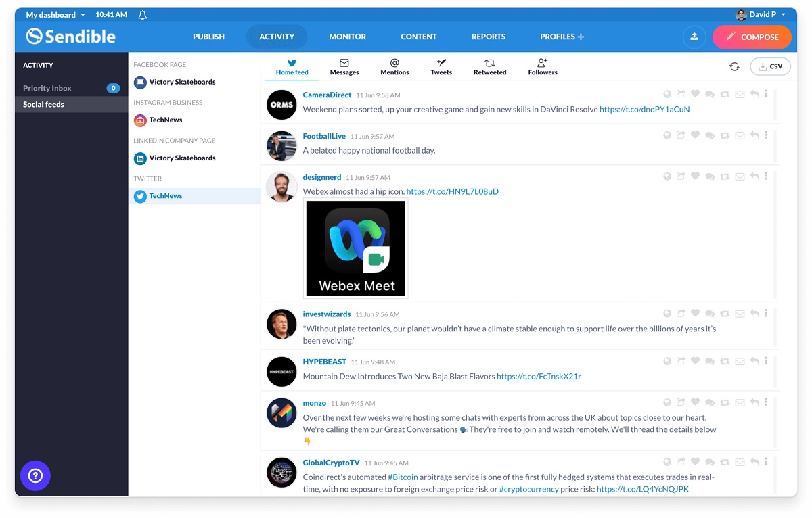Click the upload arrow icon button
Screen dimensions: 812x518
click(x=694, y=37)
